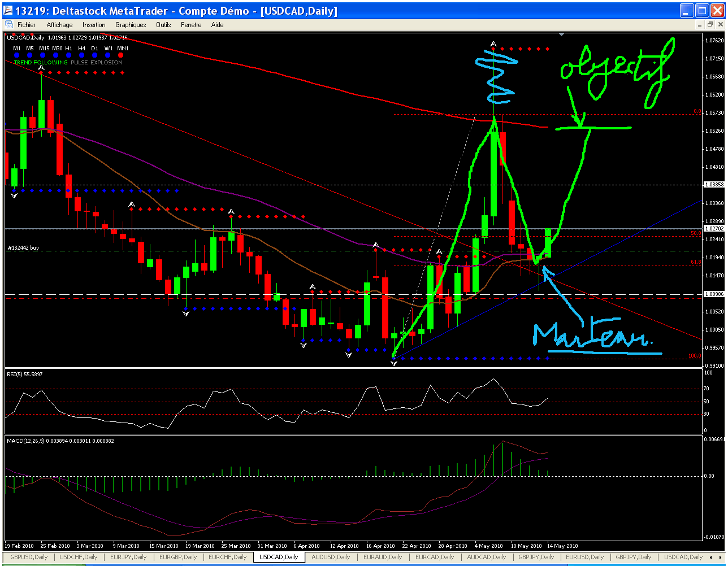The image size is (728, 566).
Task: Click the RSI 70 level scale label
Action: coord(707,389)
